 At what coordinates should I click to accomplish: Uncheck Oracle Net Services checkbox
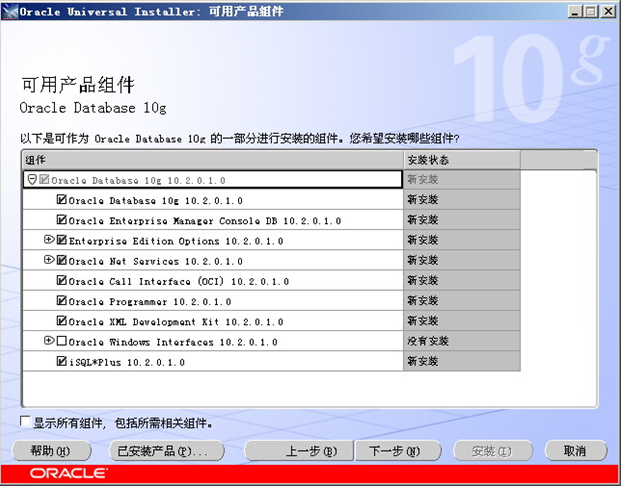click(61, 260)
